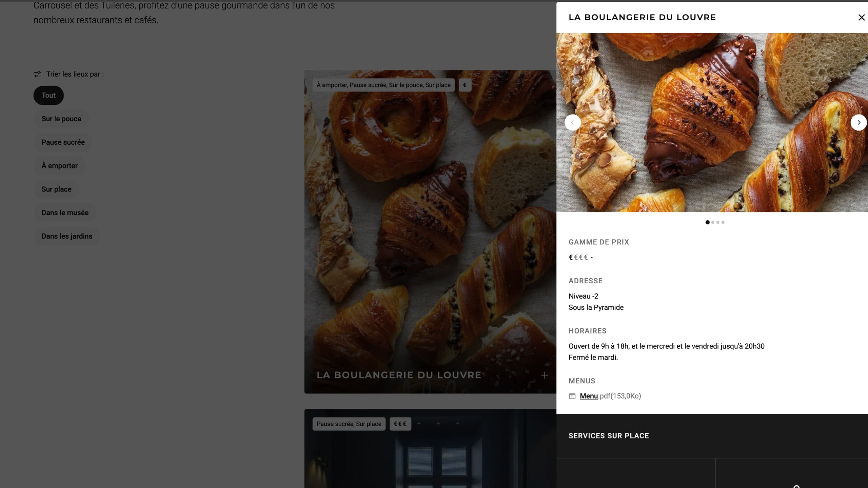The image size is (868, 488).
Task: Select the third carousel pagination dot
Action: [x=718, y=222]
